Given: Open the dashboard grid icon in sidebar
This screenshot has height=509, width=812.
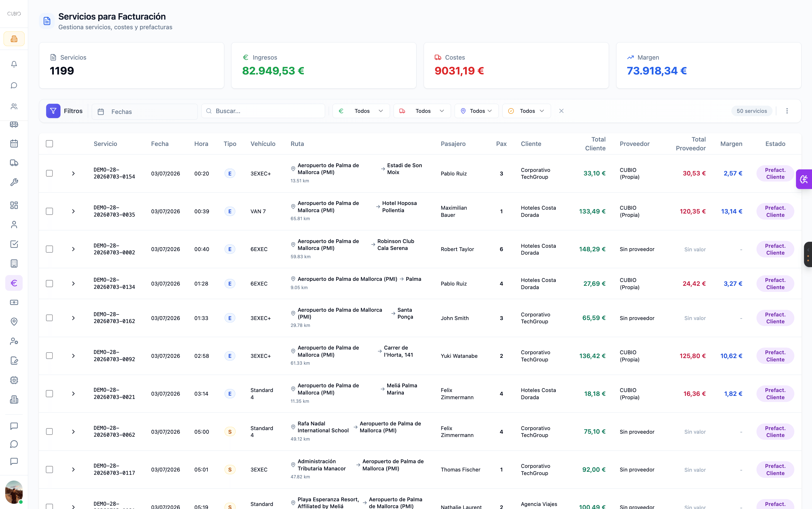Looking at the screenshot, I should tap(14, 205).
